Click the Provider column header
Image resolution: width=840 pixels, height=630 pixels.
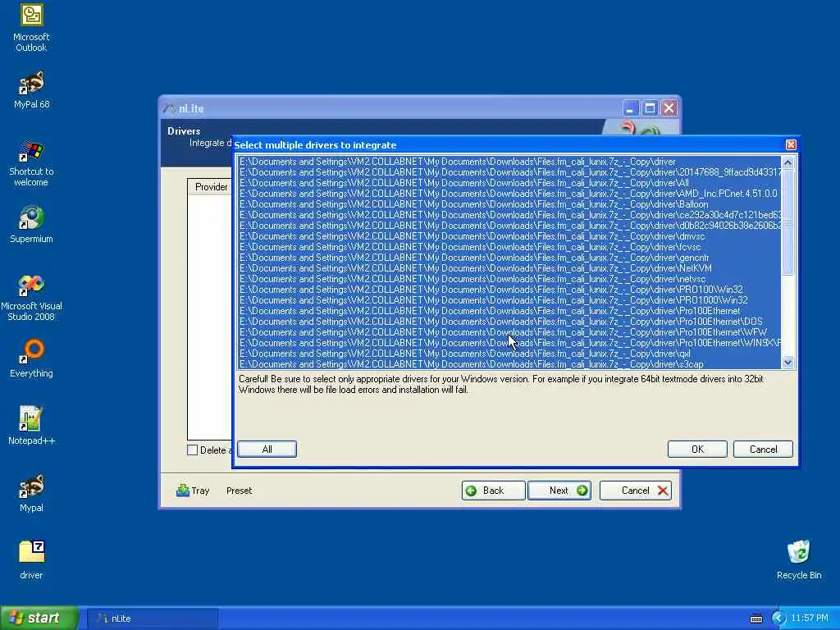211,186
